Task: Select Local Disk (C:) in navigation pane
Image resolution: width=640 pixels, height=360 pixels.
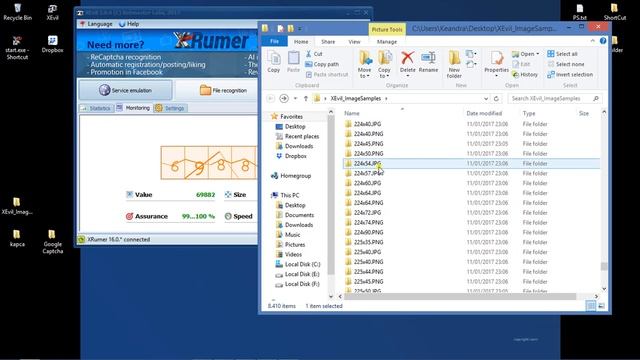Action: pos(298,264)
